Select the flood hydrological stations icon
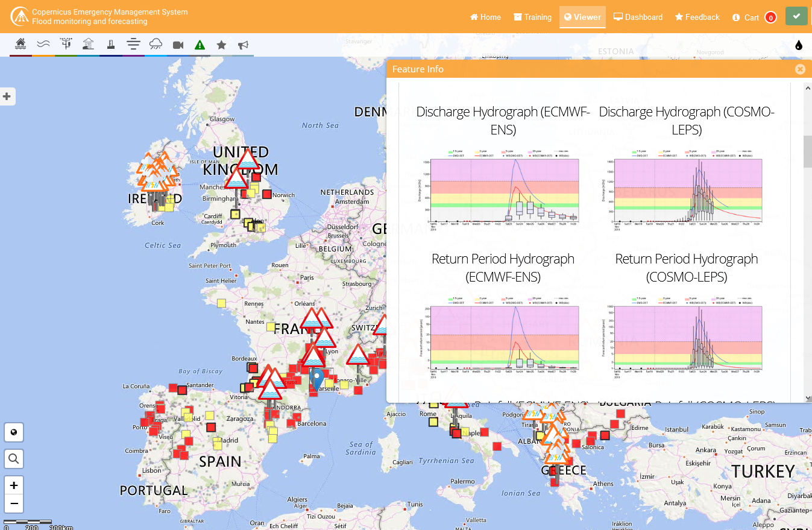 pyautogui.click(x=20, y=44)
